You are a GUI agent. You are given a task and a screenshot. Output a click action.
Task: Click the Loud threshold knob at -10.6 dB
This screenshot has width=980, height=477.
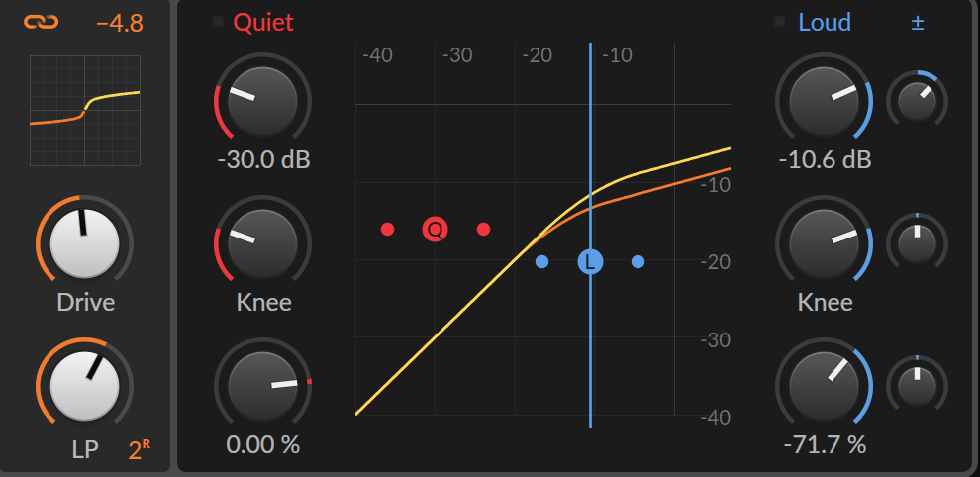pyautogui.click(x=824, y=101)
